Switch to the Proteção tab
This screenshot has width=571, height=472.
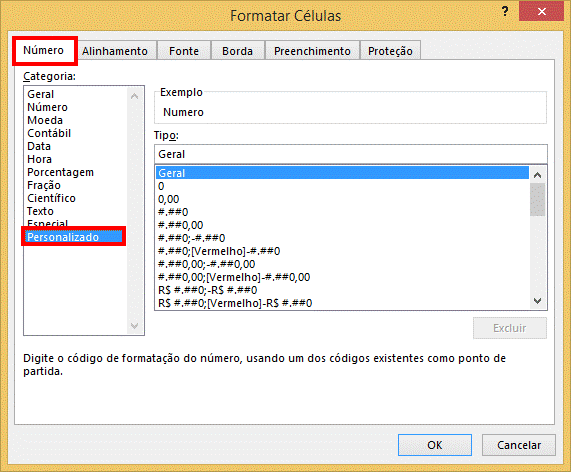(390, 51)
